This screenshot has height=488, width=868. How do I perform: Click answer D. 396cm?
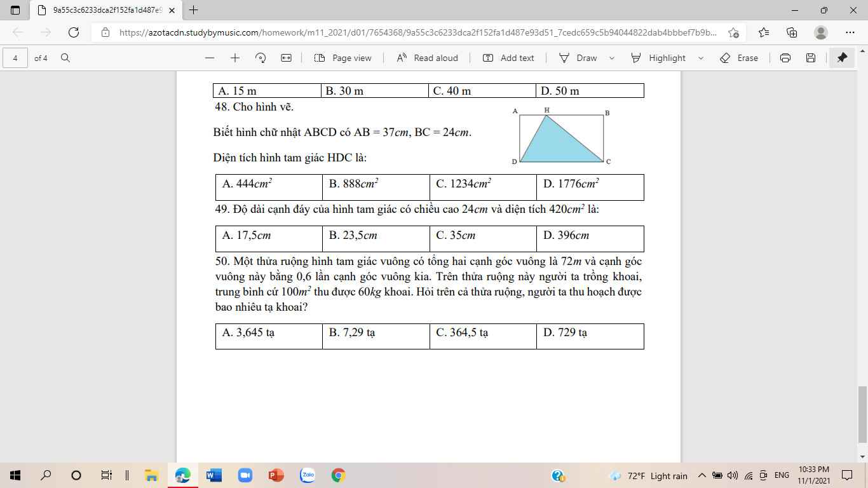click(590, 238)
